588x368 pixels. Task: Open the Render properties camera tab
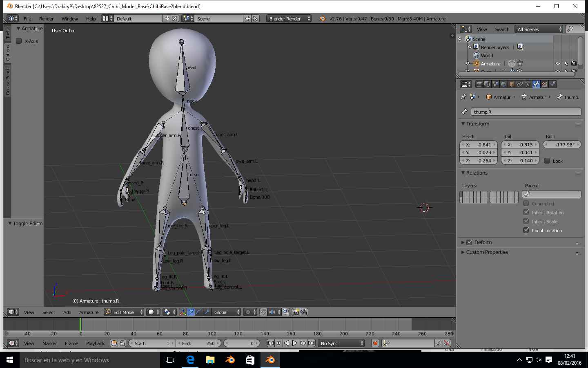pos(479,84)
